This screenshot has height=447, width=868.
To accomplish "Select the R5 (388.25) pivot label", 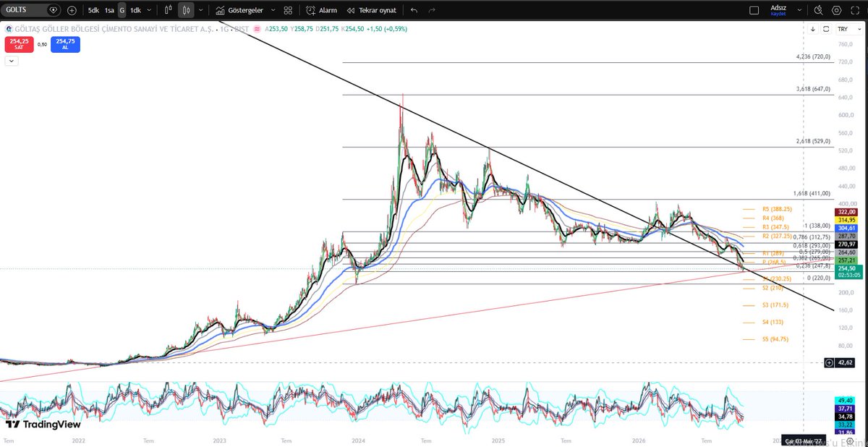I will coord(777,208).
